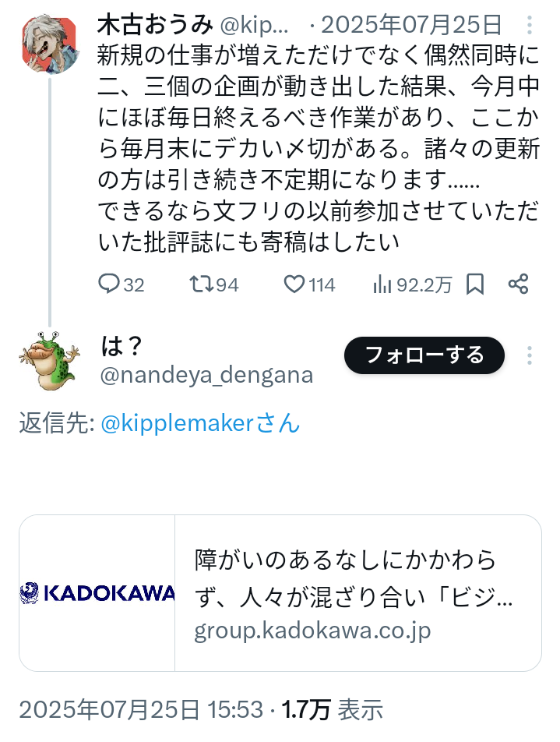The width and height of the screenshot is (560, 742).
Task: Bookmark the 木古おうみ tweet
Action: (475, 284)
